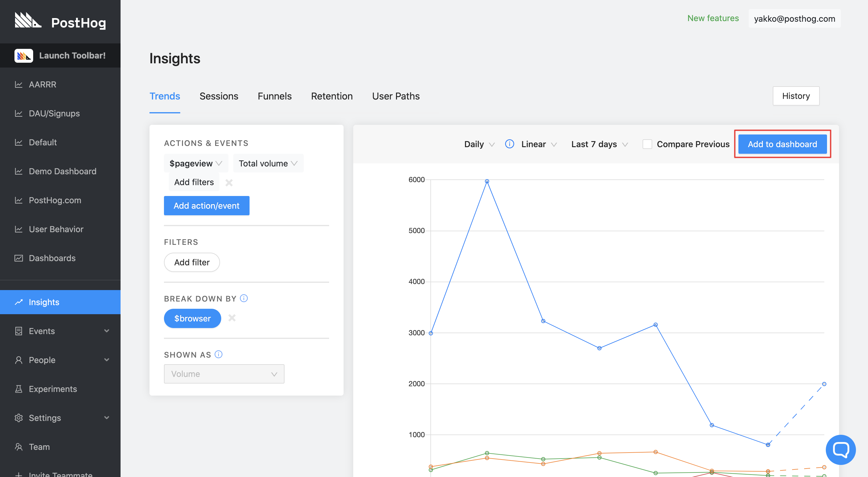Click the PostHog logo icon
The image size is (868, 477).
pyautogui.click(x=28, y=21)
